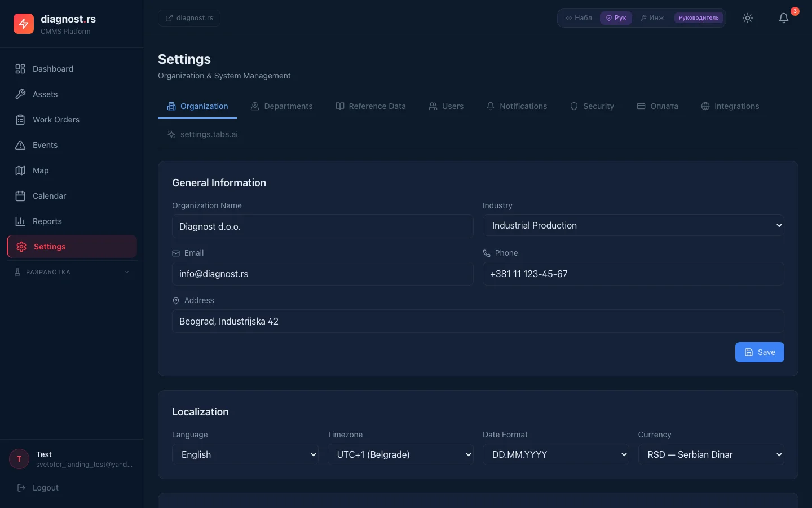Open the Date Format dropdown
The image size is (812, 508).
pyautogui.click(x=556, y=454)
